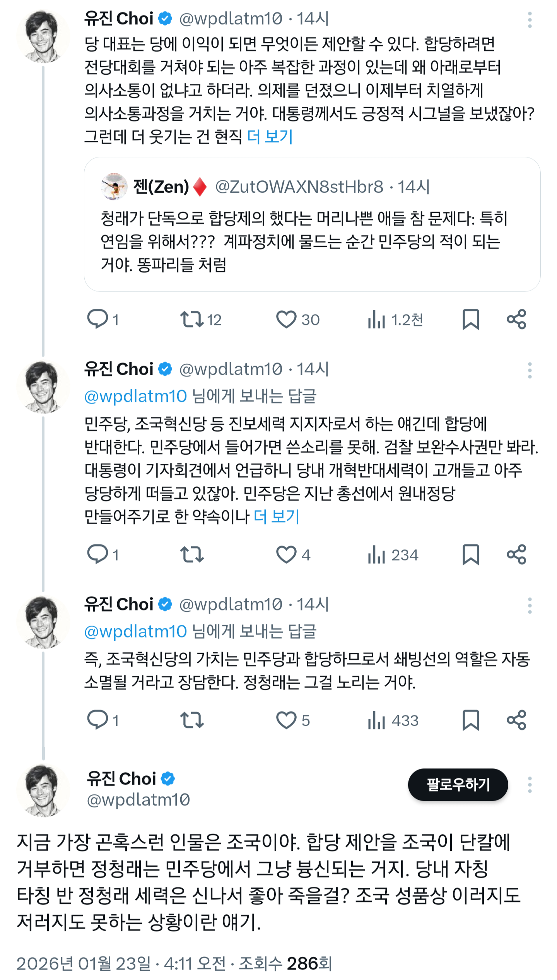This screenshot has height=980, width=557.
Task: Expand second tweet's 더 보기 link
Action: point(277,517)
